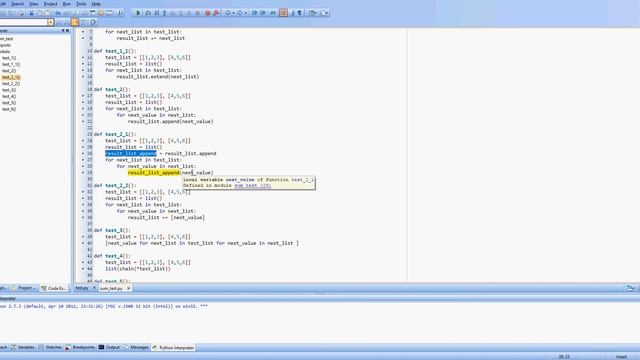Open the Variables panel tab
This screenshot has height=360, width=640.
click(x=23, y=347)
